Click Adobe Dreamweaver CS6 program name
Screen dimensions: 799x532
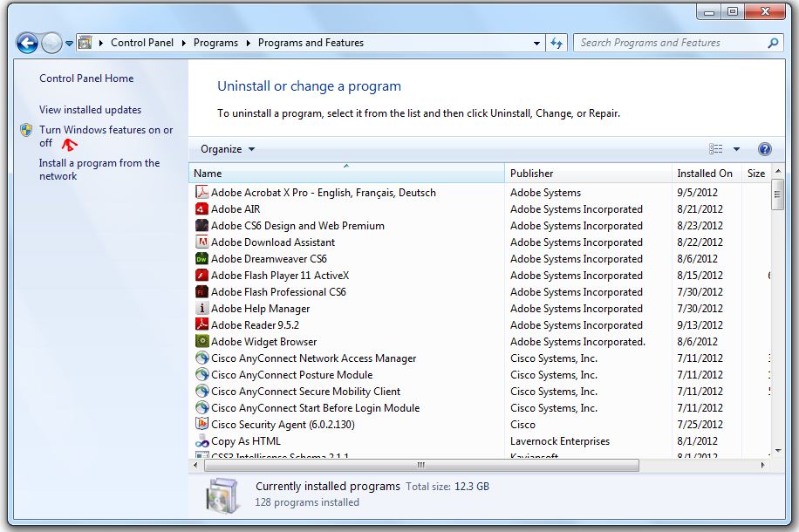pyautogui.click(x=269, y=259)
